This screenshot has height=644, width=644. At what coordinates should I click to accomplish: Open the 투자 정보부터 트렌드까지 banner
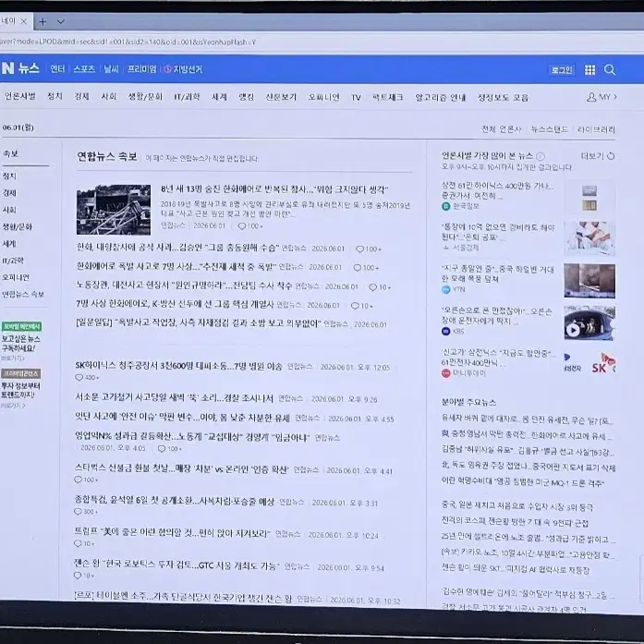pyautogui.click(x=20, y=389)
